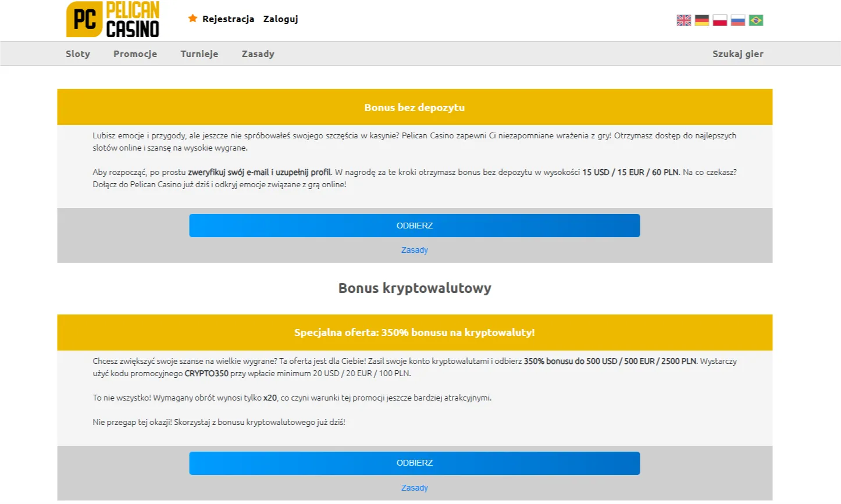Switch language using the UK flag
The width and height of the screenshot is (841, 504).
point(684,20)
